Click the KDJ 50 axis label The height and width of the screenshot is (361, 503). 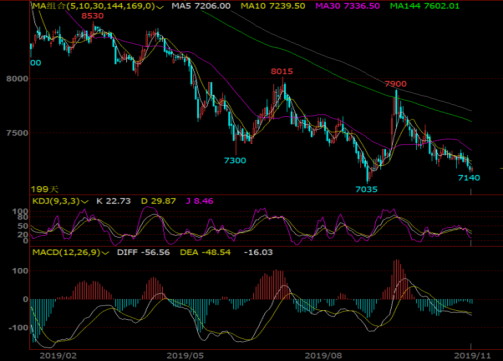(x=23, y=226)
